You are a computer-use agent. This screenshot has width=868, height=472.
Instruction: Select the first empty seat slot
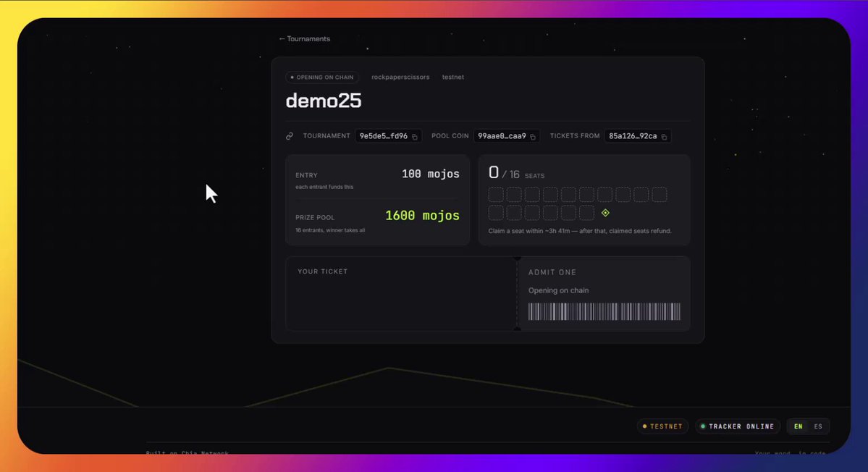(496, 194)
